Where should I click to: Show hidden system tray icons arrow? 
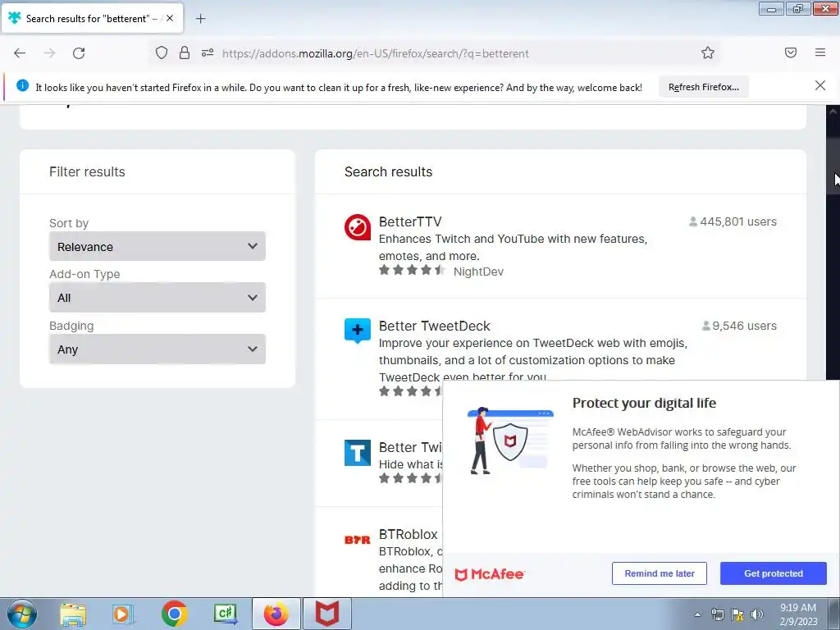click(x=697, y=614)
